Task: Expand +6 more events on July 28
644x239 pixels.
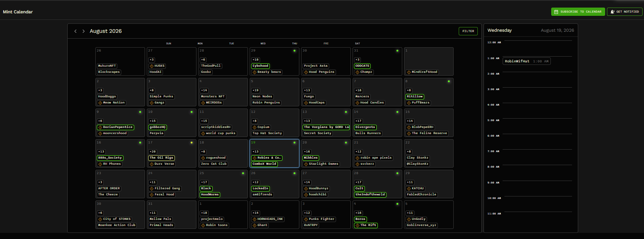Action: click(x=203, y=60)
